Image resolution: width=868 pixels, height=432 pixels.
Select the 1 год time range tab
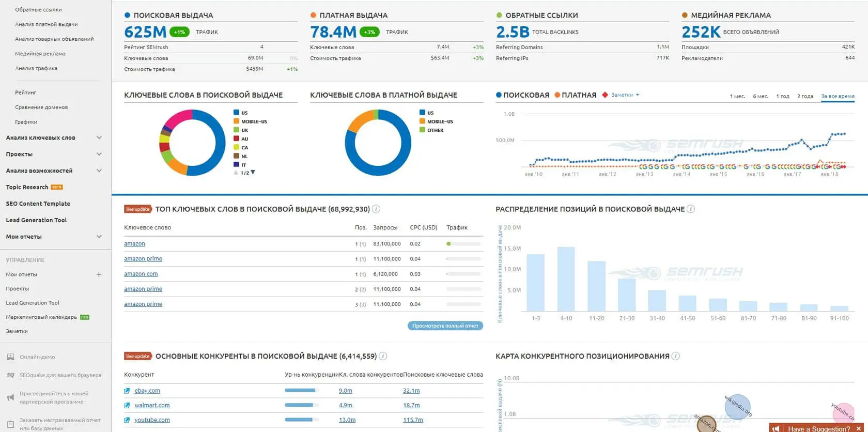(782, 96)
